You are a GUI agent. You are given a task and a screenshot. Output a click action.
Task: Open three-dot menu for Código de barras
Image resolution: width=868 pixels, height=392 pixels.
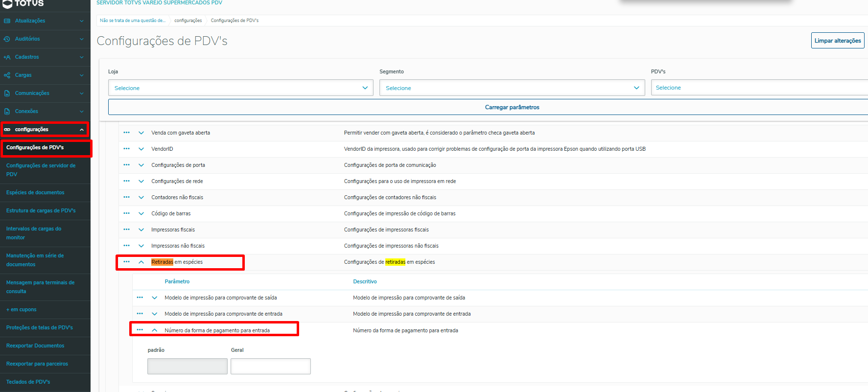[127, 213]
